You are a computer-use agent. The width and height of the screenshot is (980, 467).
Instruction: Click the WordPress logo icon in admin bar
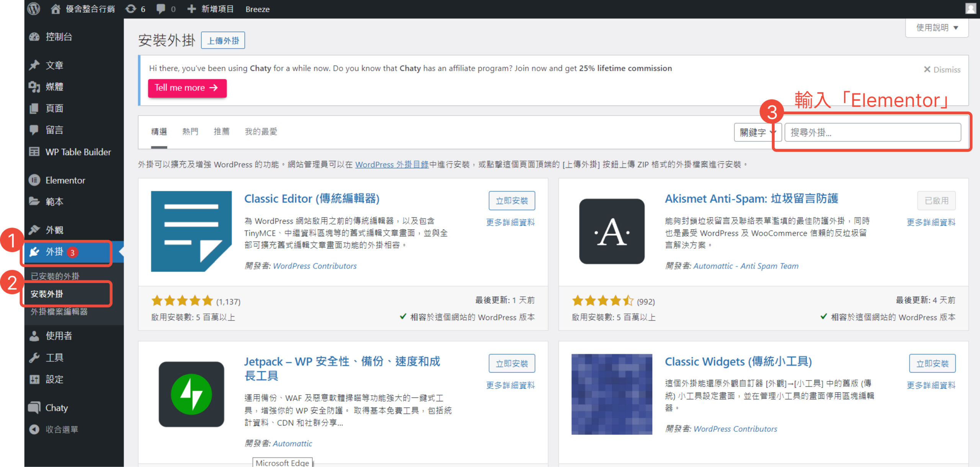[34, 8]
